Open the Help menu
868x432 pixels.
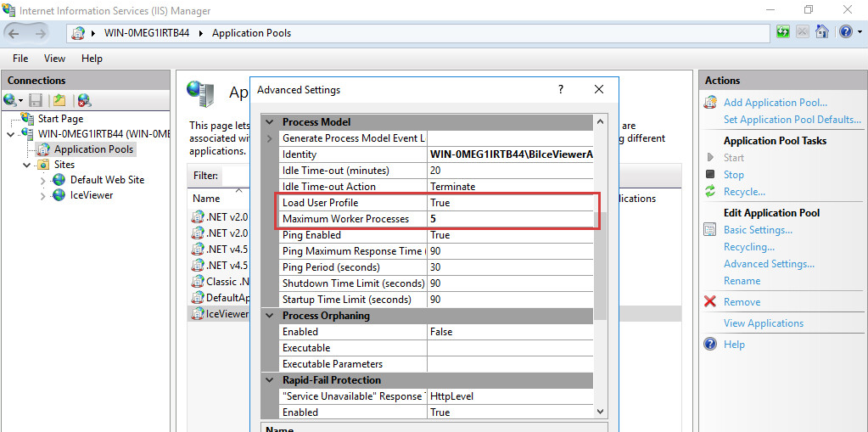click(x=92, y=59)
